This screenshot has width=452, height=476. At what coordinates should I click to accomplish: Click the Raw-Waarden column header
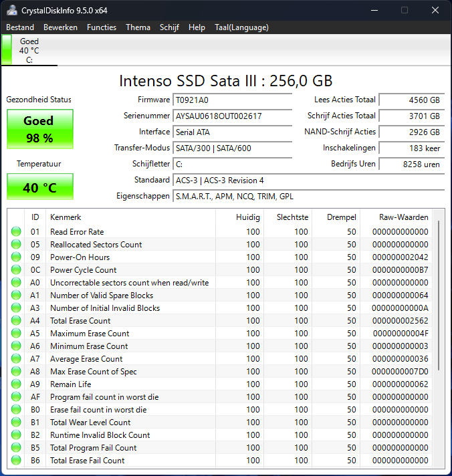tap(396, 217)
